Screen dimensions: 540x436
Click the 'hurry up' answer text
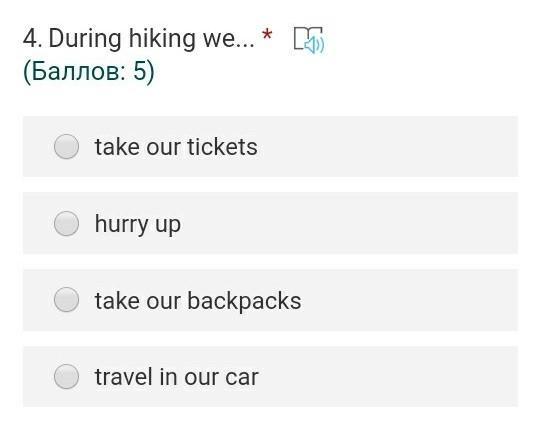pos(138,225)
